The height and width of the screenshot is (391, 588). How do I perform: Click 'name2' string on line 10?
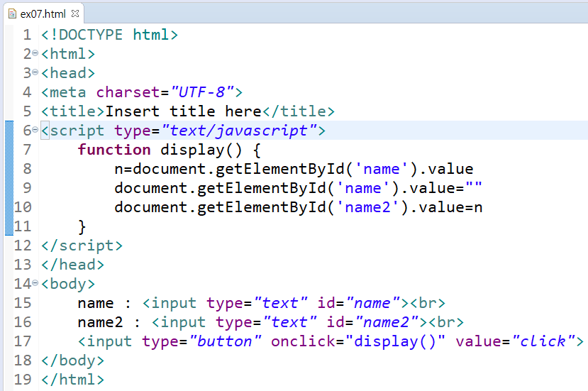(x=367, y=207)
